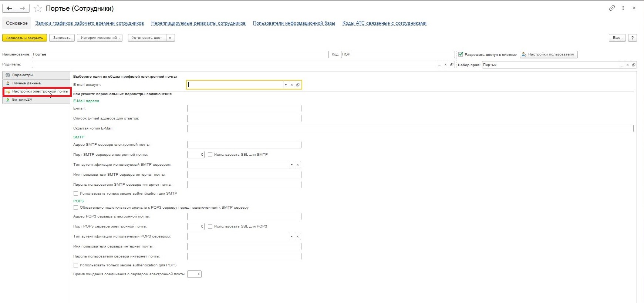Open Коды АТС связанные с сотрудниками link
This screenshot has height=303, width=644.
pos(384,23)
